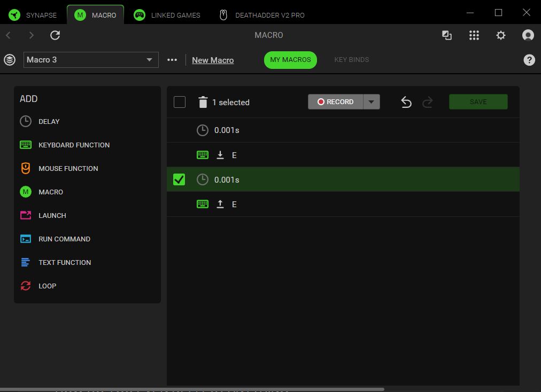This screenshot has width=541, height=392.
Task: Click the New Macro name link
Action: tap(213, 60)
